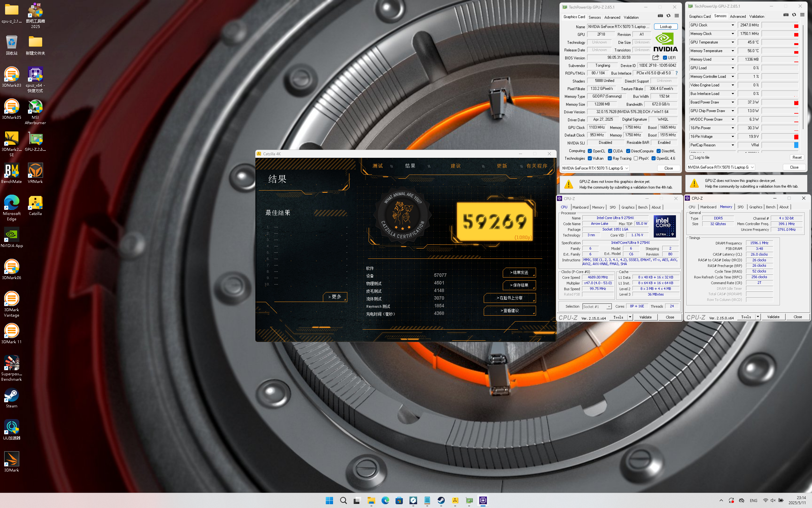Click the 更多 button in Catzilla
812x508 pixels.
(335, 297)
